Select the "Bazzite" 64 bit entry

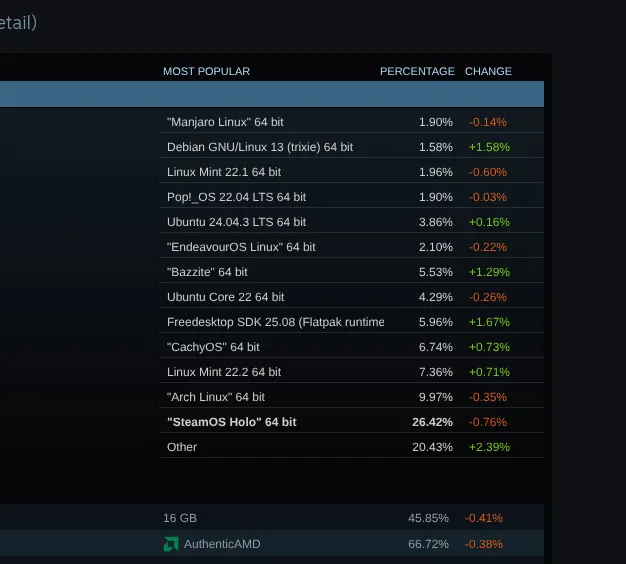[x=207, y=272]
